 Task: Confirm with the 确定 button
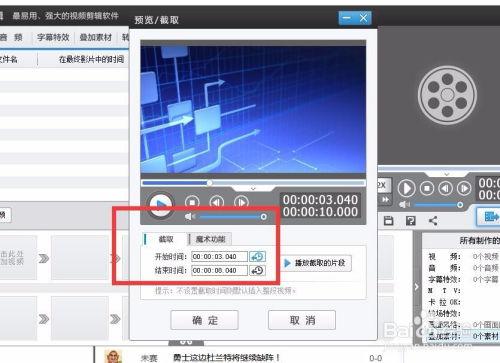205,320
